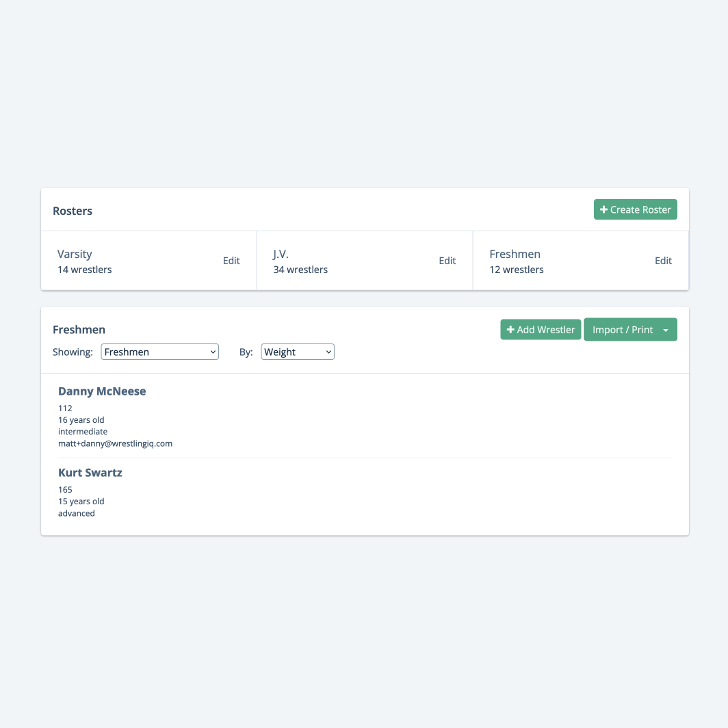This screenshot has width=728, height=728.
Task: Click the Create Roster button
Action: (635, 209)
